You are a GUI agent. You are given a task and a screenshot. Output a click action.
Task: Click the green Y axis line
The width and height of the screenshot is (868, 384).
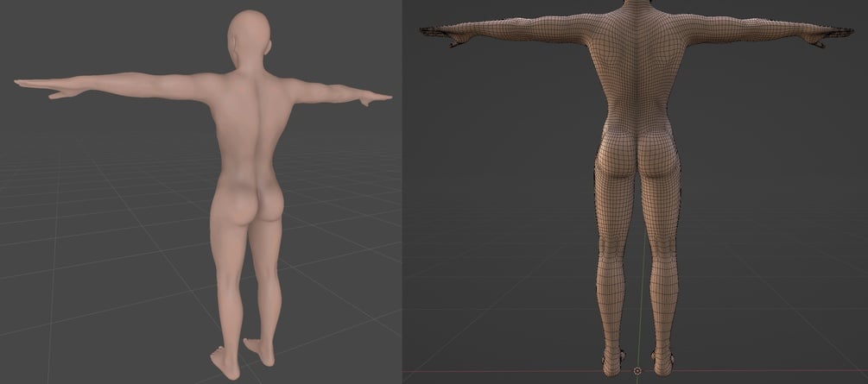coord(643,299)
